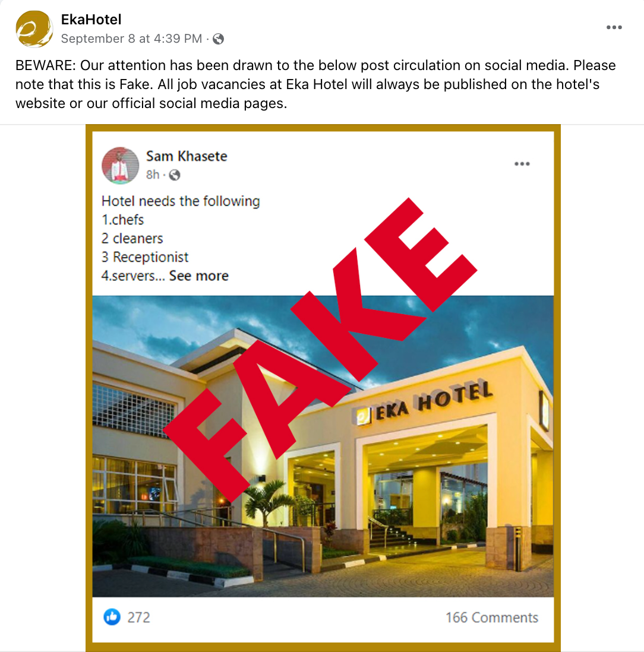644x652 pixels.
Task: Click the red FAKE stamp overlay
Action: [320, 349]
